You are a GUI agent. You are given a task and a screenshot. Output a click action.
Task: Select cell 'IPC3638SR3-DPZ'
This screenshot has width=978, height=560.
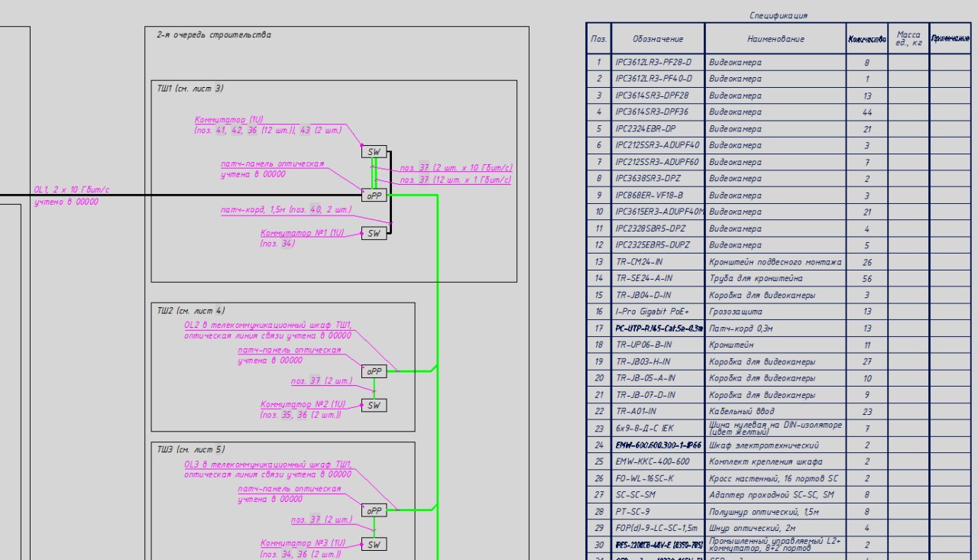[658, 178]
